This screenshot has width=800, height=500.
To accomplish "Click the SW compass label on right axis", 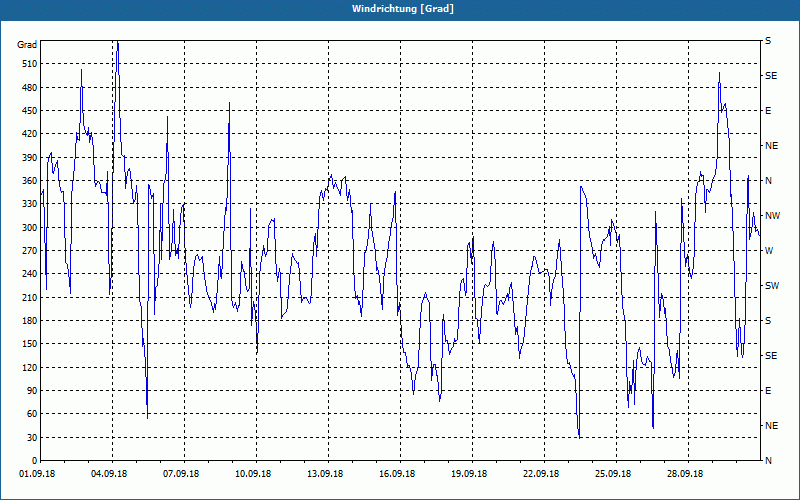I will click(772, 286).
